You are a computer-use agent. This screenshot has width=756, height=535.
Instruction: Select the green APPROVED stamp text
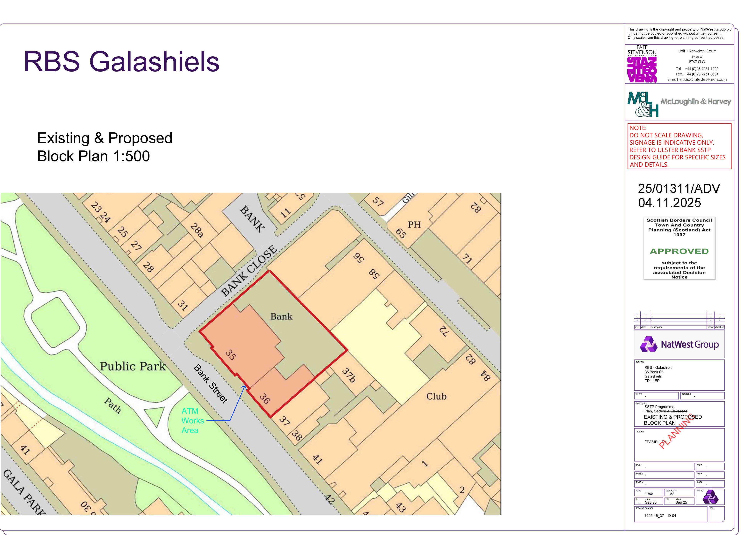tap(679, 251)
